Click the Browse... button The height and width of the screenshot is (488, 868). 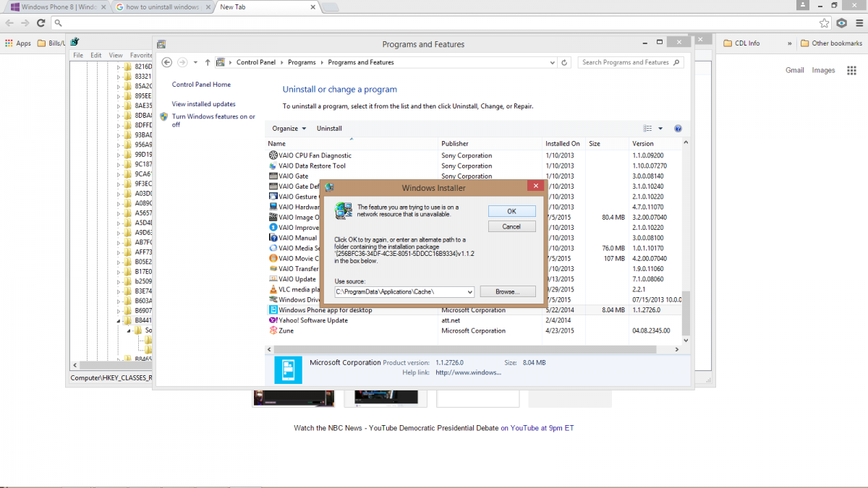coord(507,292)
